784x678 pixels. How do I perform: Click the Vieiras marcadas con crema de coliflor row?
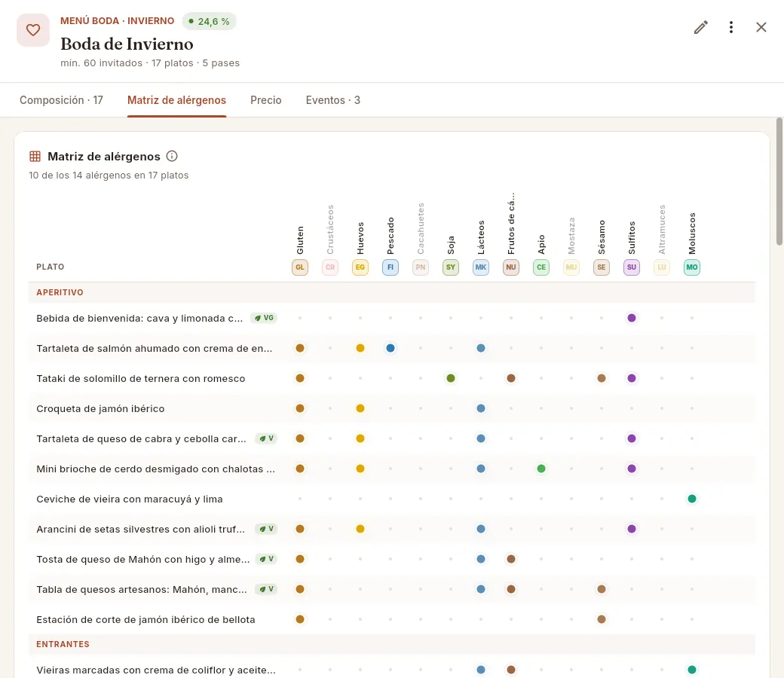(391, 667)
